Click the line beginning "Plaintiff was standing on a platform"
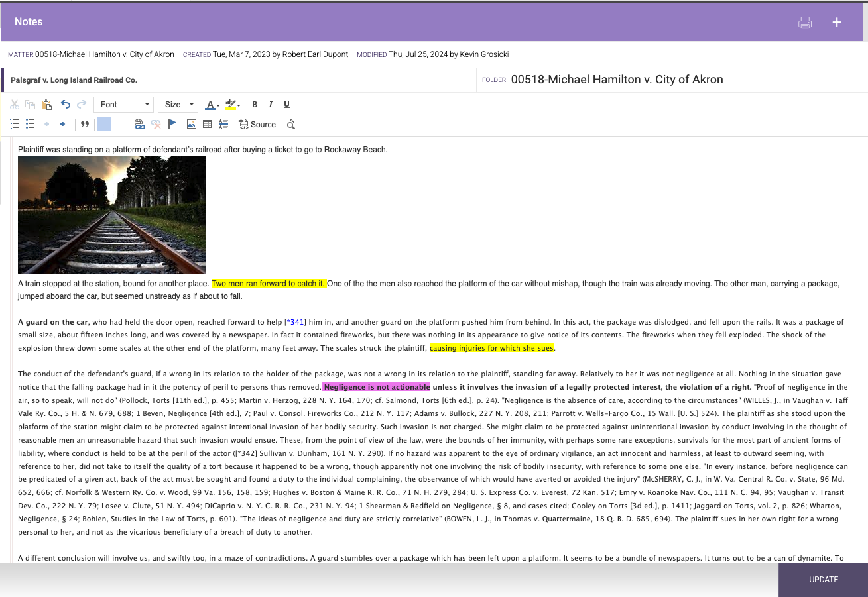 (203, 150)
